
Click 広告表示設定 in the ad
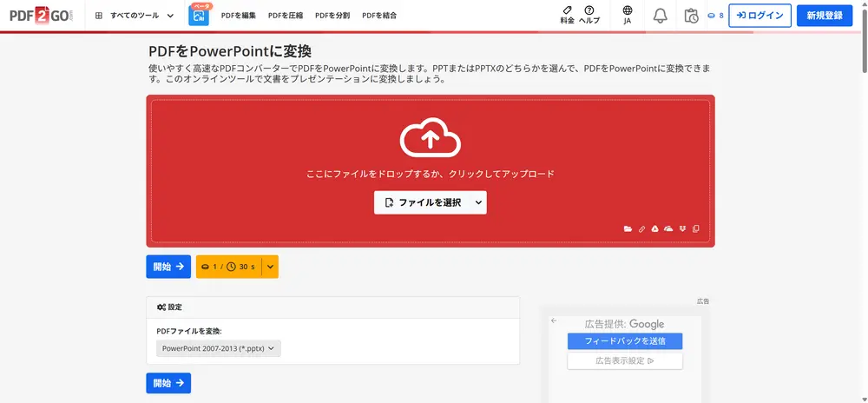pyautogui.click(x=625, y=361)
